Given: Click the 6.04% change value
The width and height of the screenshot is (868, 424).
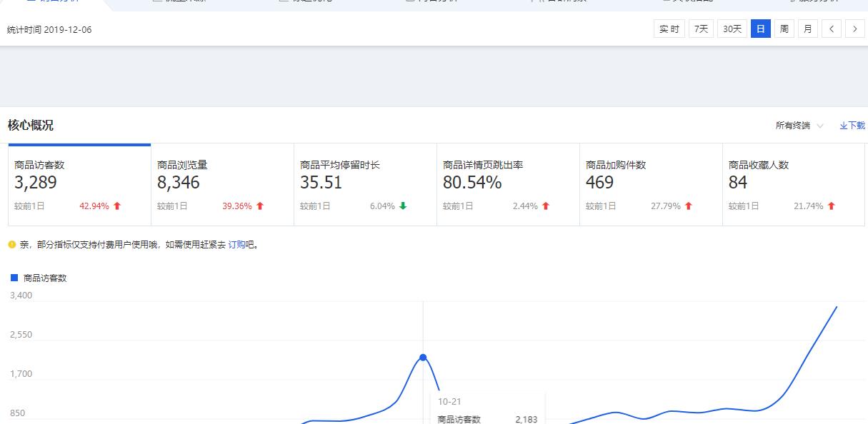Looking at the screenshot, I should click(382, 206).
